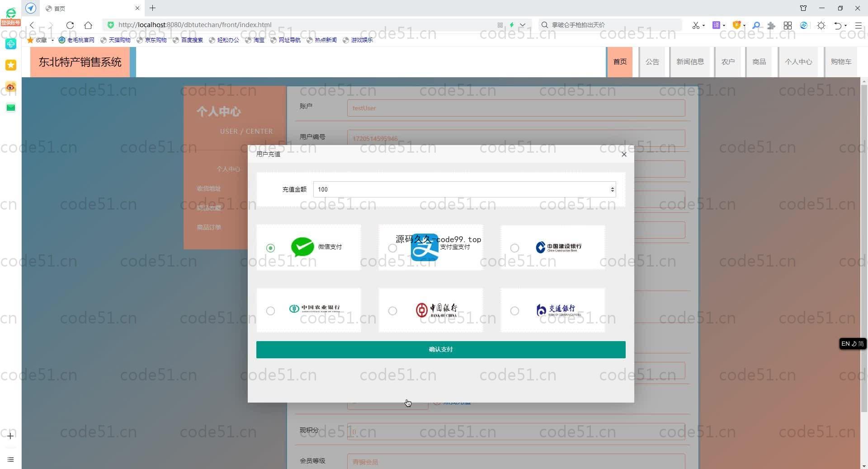Click the amount field spinner arrows
868x469 pixels.
[612, 189]
